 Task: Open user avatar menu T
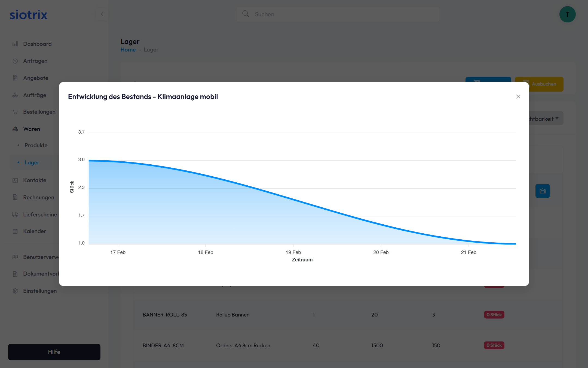[x=567, y=14]
